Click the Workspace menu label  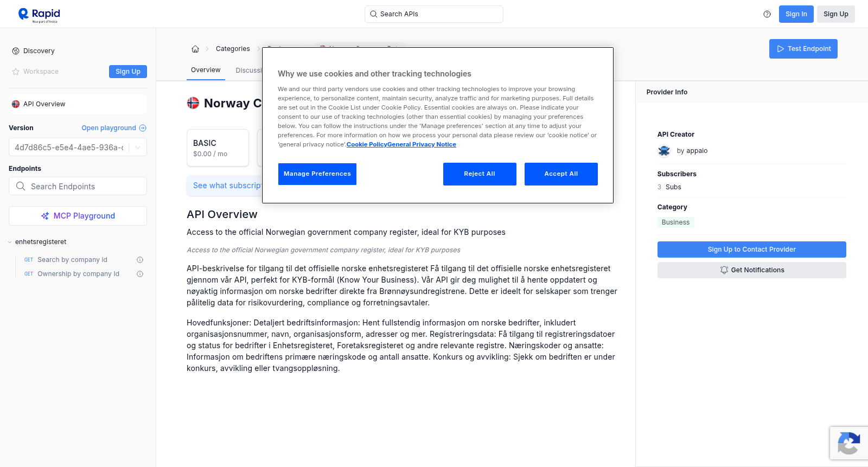41,72
